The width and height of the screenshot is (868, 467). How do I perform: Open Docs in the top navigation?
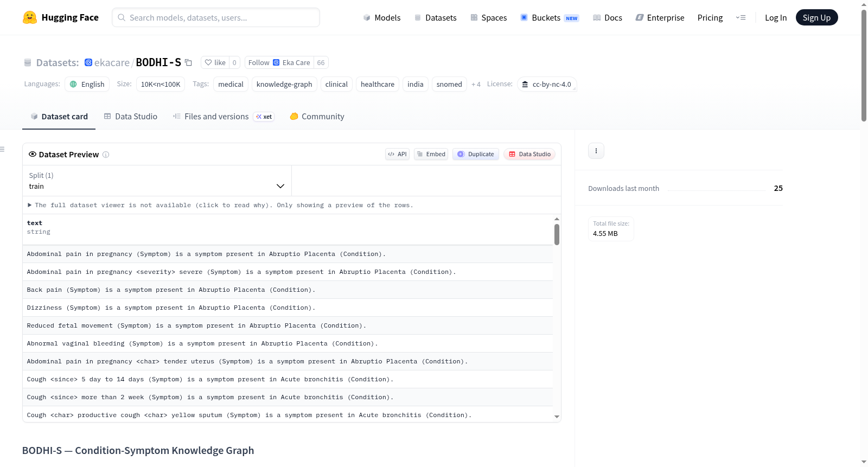point(608,17)
